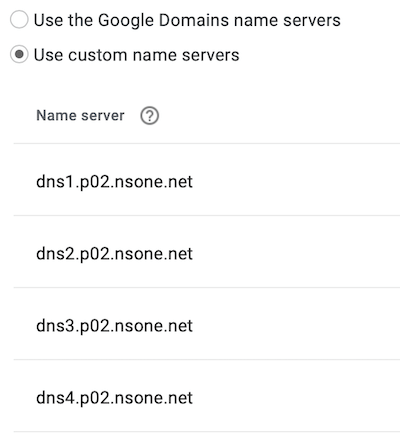Click the dns1.p02.nsone.net name server field
Image resolution: width=400 pixels, height=441 pixels.
pos(207,180)
